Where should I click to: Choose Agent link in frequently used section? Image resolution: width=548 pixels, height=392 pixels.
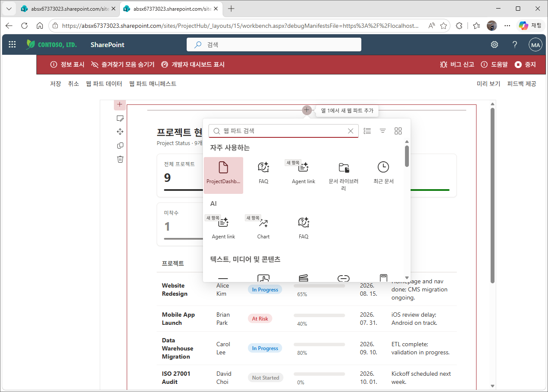point(304,173)
